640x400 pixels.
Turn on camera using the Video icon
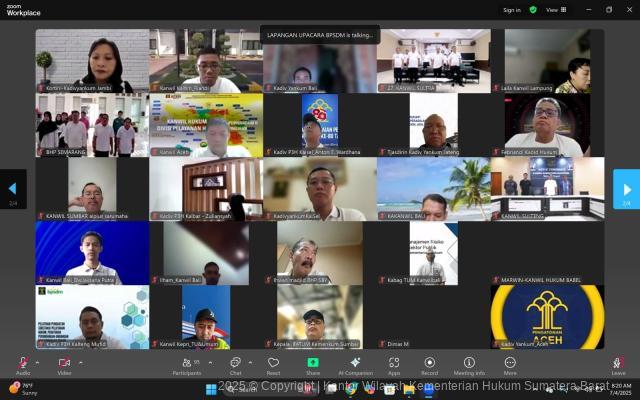pos(64,363)
